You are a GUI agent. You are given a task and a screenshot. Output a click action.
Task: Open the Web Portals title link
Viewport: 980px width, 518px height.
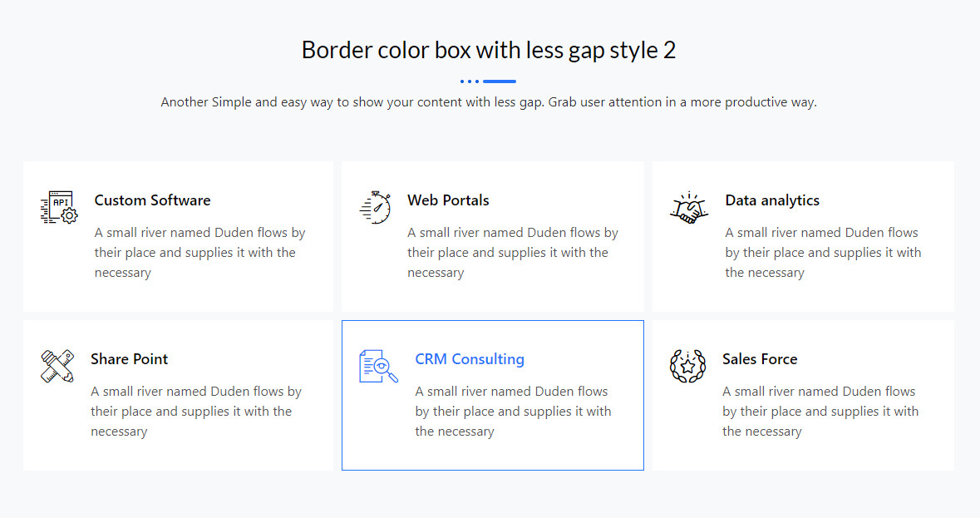(x=448, y=200)
